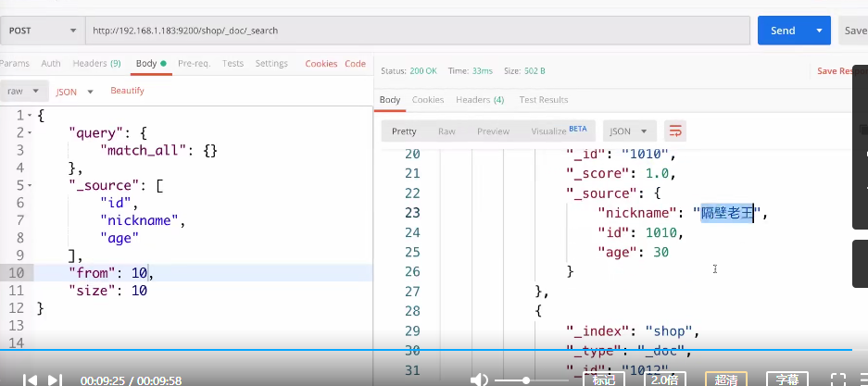Open the Pre-req. script tab
The image size is (868, 386).
[x=195, y=64]
